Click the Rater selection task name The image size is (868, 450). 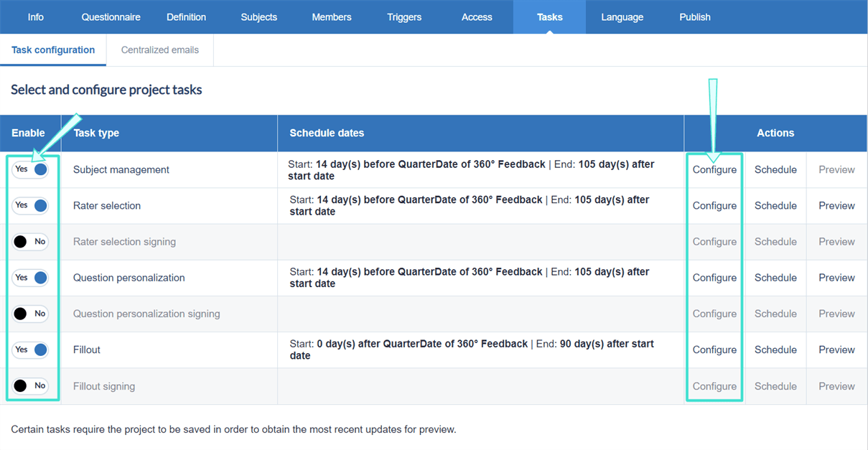point(107,205)
